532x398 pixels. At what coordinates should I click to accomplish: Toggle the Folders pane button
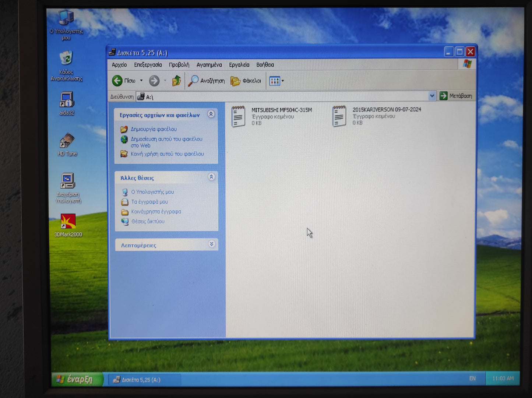(246, 81)
